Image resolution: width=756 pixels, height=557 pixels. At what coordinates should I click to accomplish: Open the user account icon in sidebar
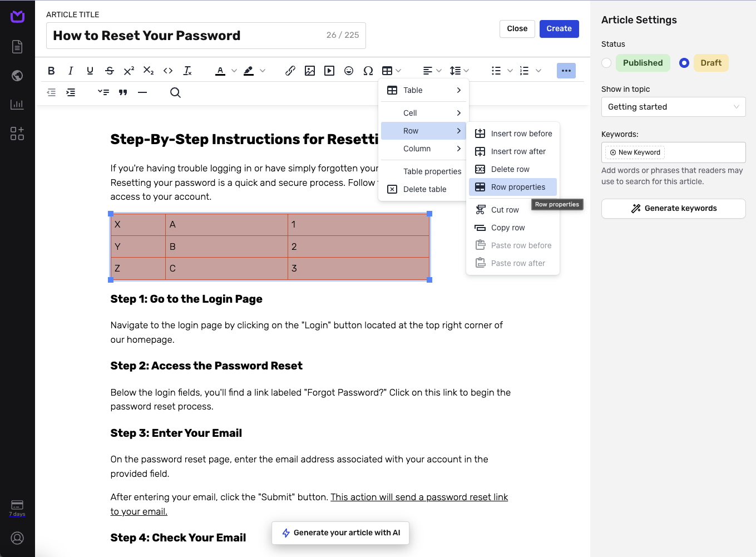pos(17,538)
